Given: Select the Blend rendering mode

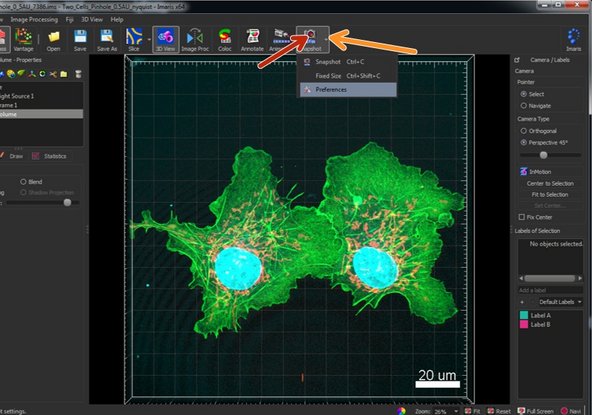Looking at the screenshot, I should pos(23,182).
